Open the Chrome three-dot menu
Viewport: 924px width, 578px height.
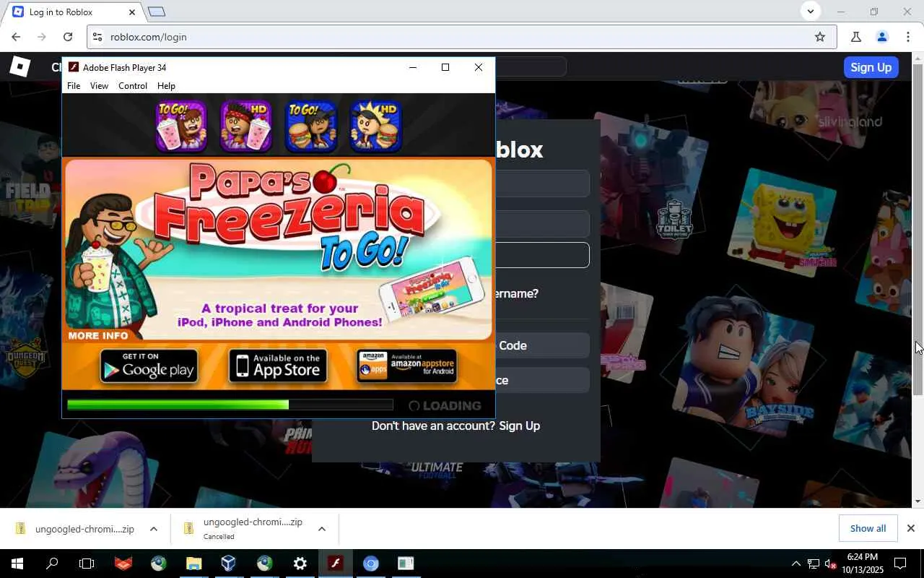[908, 37]
